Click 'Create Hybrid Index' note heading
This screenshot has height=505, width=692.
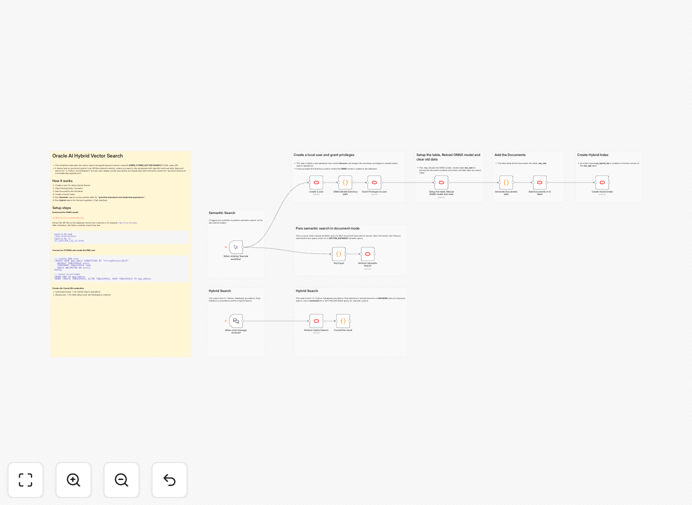[593, 155]
